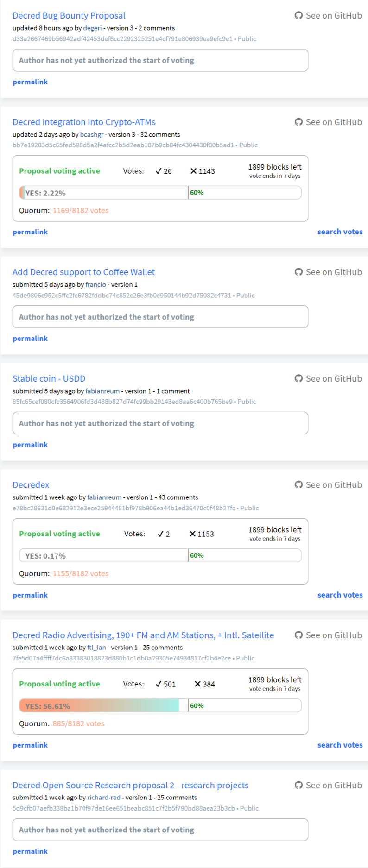This screenshot has height=868, width=368.
Task: Open Decred Open Source Research proposal 2
Action: 131,785
